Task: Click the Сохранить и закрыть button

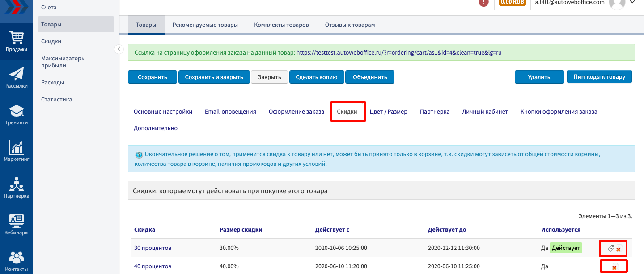Action: [214, 77]
